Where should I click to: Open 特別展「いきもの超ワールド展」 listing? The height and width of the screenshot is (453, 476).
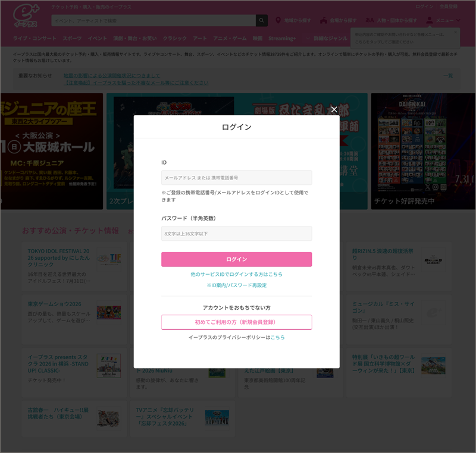383,364
